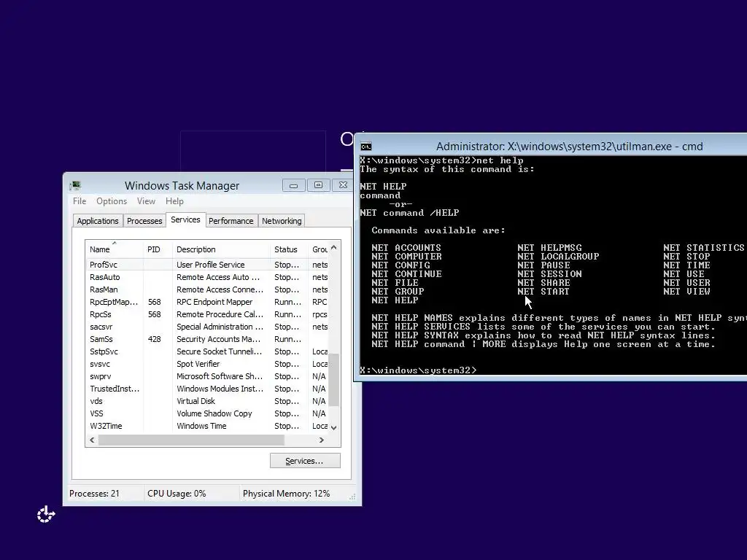The width and height of the screenshot is (747, 560).
Task: Click the Task Manager title bar icon
Action: 75,186
